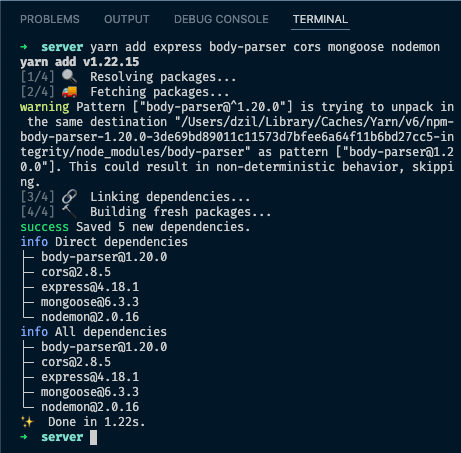Click the chain link emoji at Linking dependencies

point(69,197)
